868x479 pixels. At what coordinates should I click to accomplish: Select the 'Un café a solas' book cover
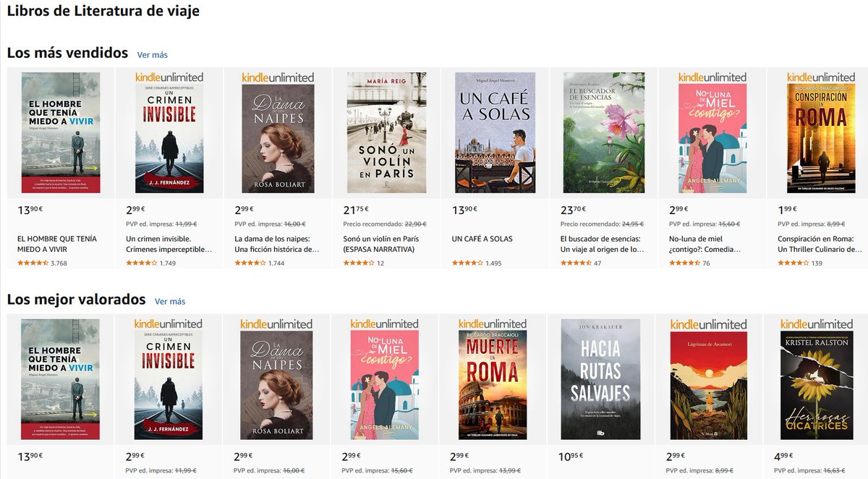(495, 132)
